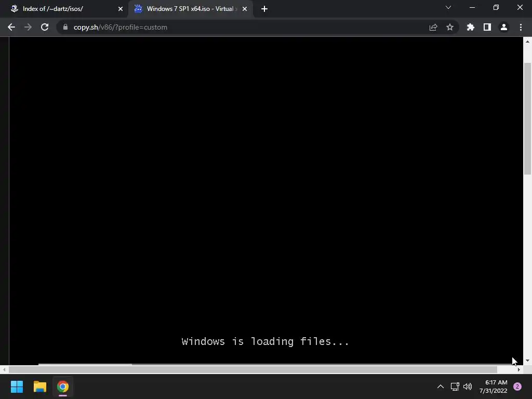Open notifications badge showing 2
This screenshot has height=399, width=532.
[517, 387]
